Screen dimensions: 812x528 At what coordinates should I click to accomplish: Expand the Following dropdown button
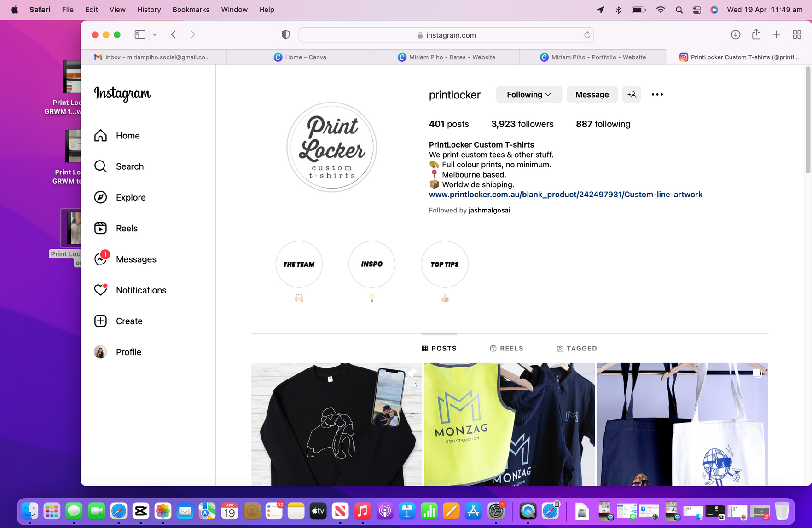pyautogui.click(x=529, y=94)
